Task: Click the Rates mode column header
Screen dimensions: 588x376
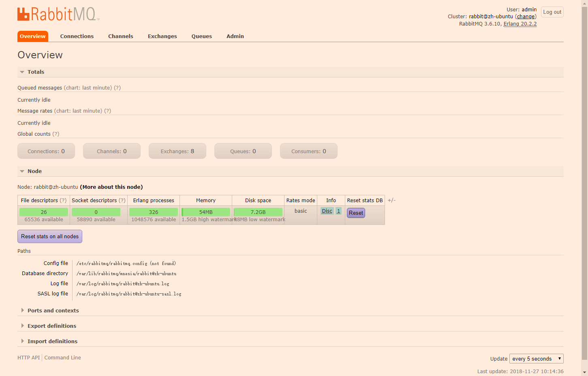Action: pos(301,200)
